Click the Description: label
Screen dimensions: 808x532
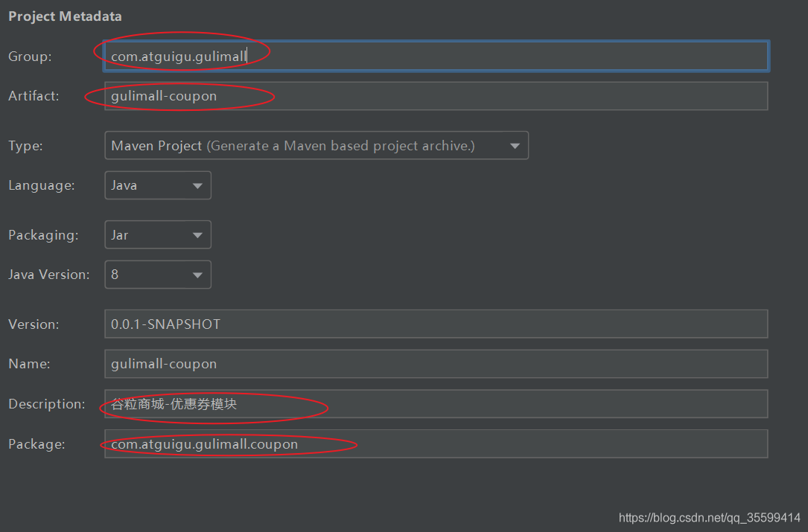47,404
